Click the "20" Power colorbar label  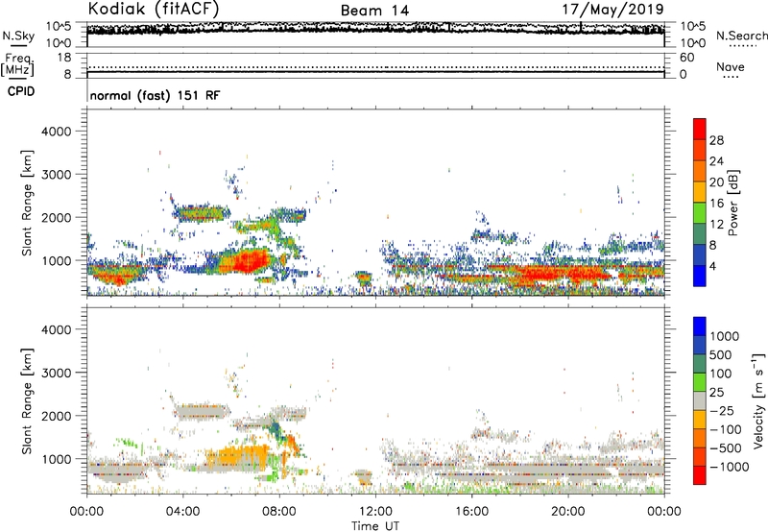pos(716,182)
